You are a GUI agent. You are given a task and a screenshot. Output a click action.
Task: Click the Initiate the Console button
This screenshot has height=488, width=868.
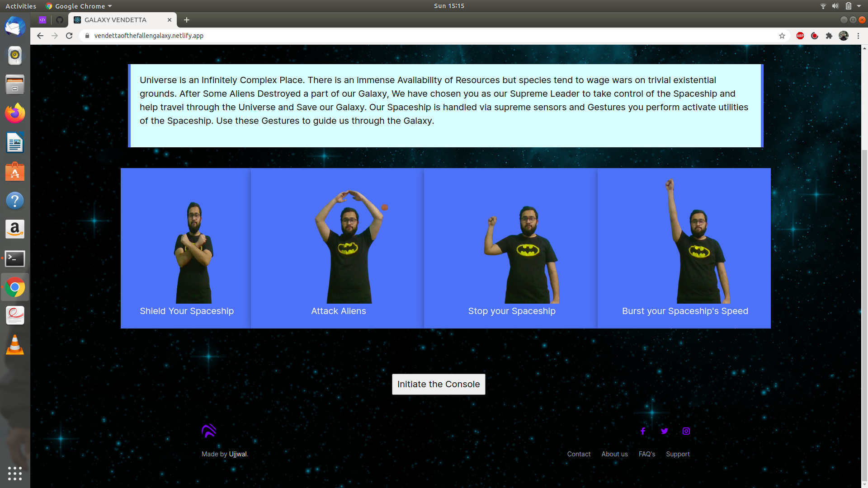[x=439, y=384]
